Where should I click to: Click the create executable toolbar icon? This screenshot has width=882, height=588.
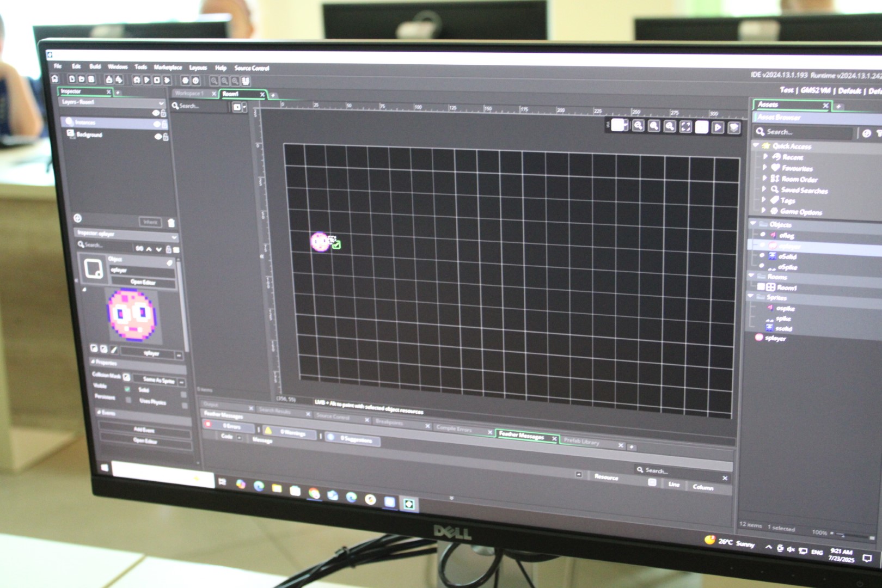coord(109,79)
